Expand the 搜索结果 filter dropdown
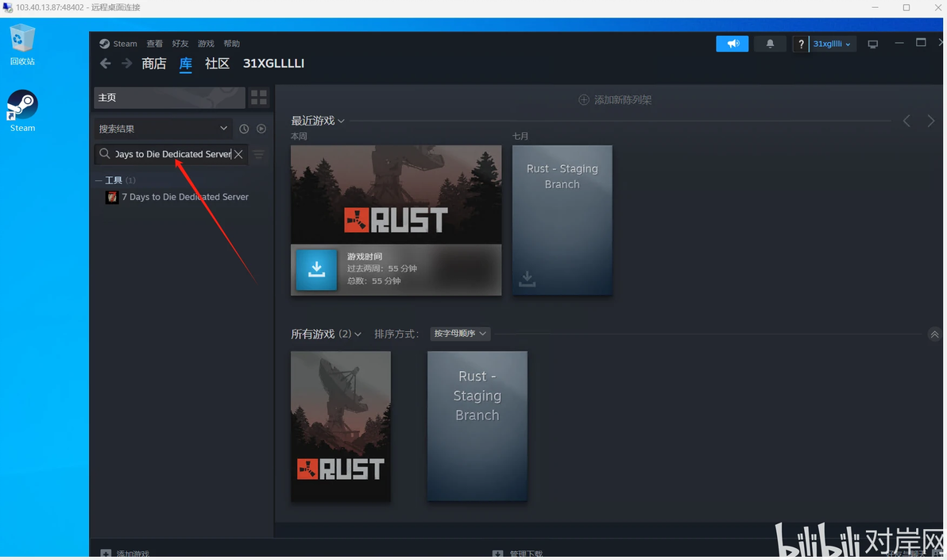The height and width of the screenshot is (560, 947). pos(163,129)
